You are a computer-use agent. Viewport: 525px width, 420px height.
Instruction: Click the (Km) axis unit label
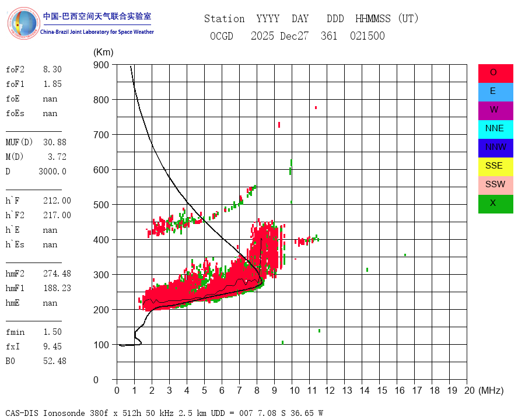point(103,52)
